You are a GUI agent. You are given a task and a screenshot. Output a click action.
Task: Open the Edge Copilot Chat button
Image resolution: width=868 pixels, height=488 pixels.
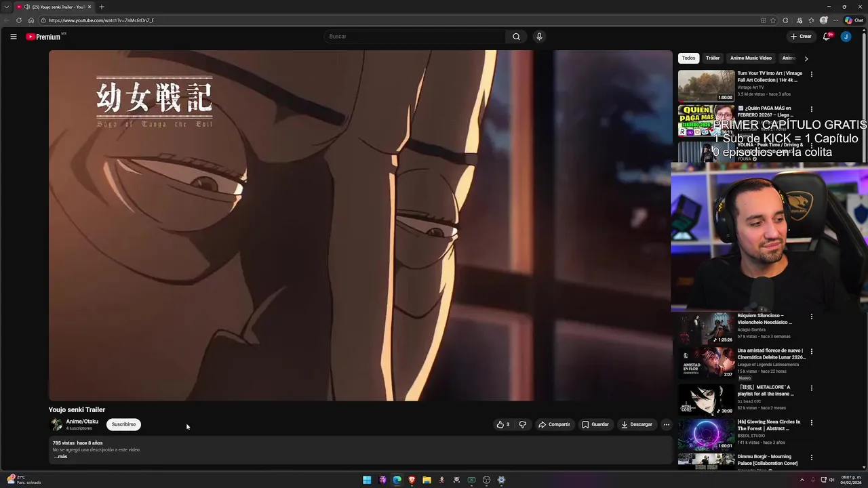tap(854, 20)
